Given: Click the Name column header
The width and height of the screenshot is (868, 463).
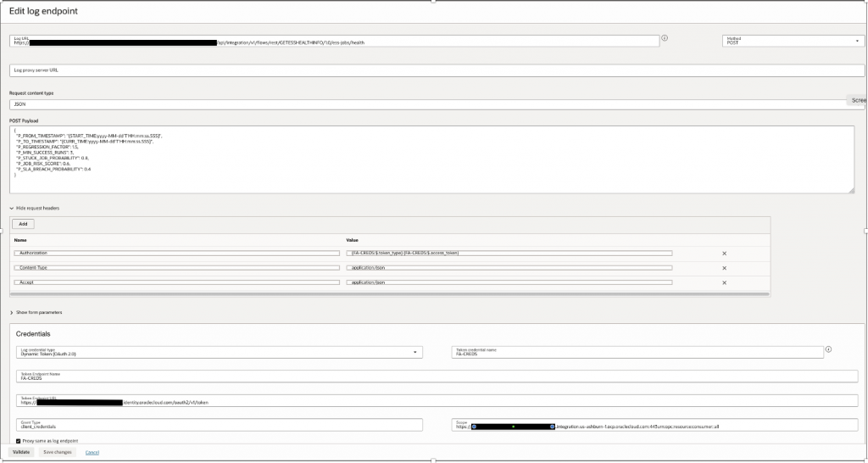Looking at the screenshot, I should pos(20,240).
